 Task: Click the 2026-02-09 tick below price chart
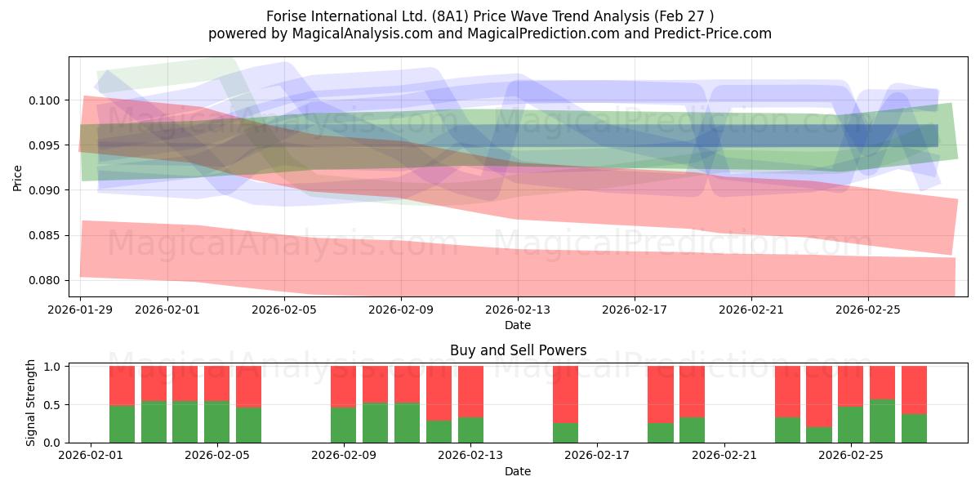(401, 310)
